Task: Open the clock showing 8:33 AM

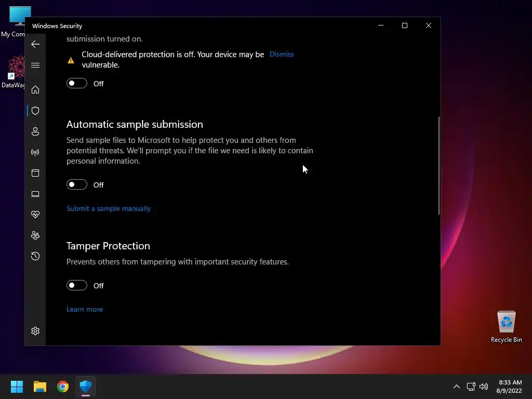Action: coord(509,387)
